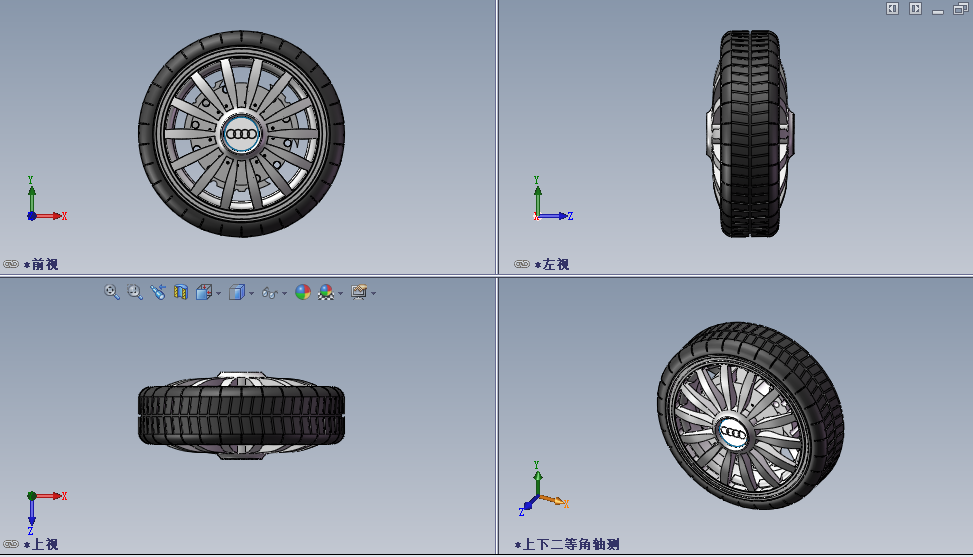
Task: Toggle view link icon beside 左视
Action: click(522, 264)
